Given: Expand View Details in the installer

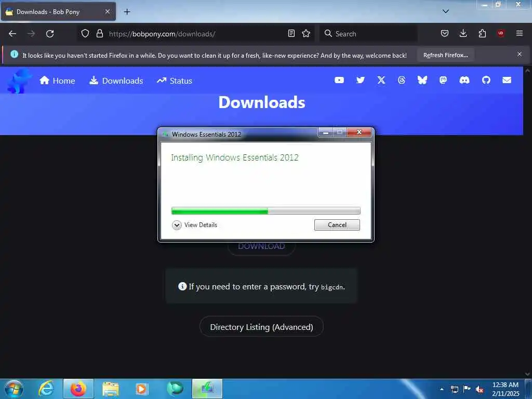Looking at the screenshot, I should tap(194, 225).
